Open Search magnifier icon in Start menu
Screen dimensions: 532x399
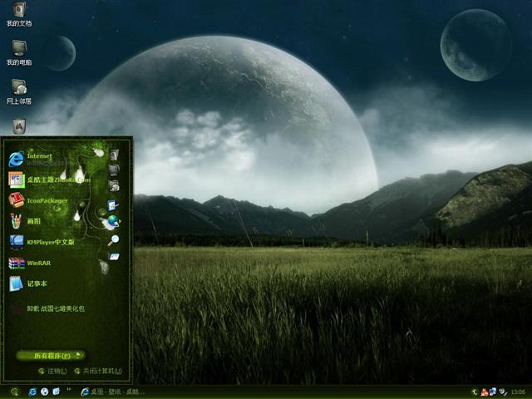click(113, 240)
